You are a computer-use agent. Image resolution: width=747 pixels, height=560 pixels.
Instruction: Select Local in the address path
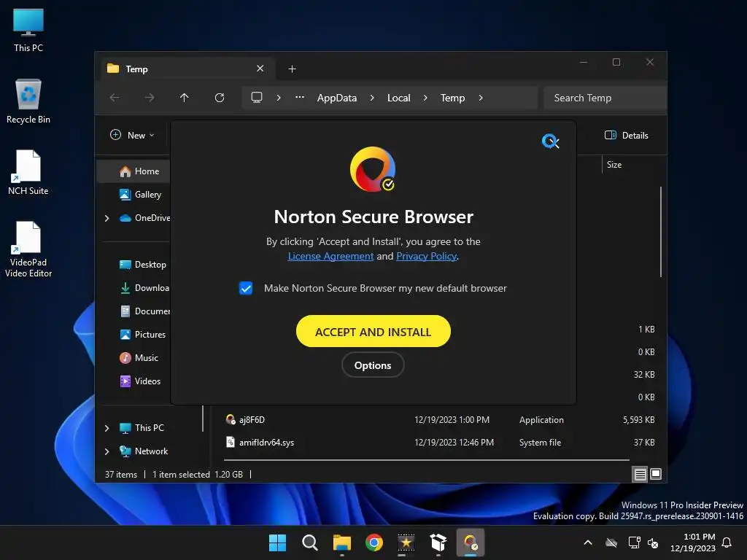click(399, 98)
